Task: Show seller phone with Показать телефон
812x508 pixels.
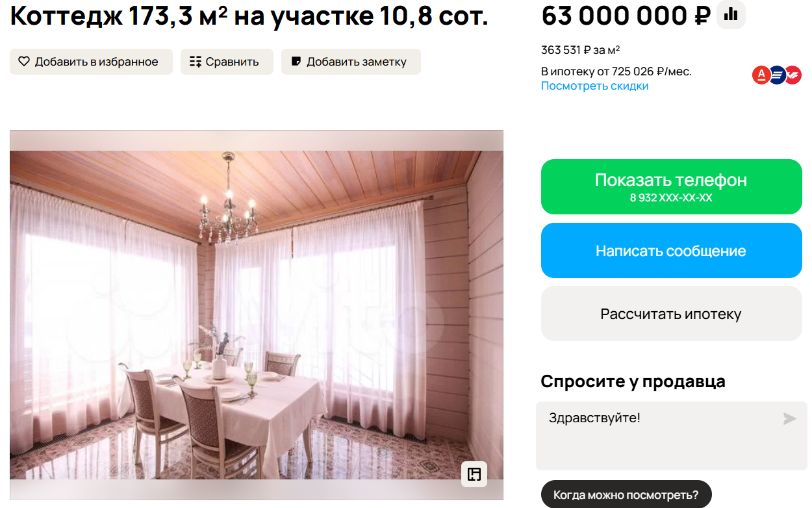Action: [x=672, y=186]
